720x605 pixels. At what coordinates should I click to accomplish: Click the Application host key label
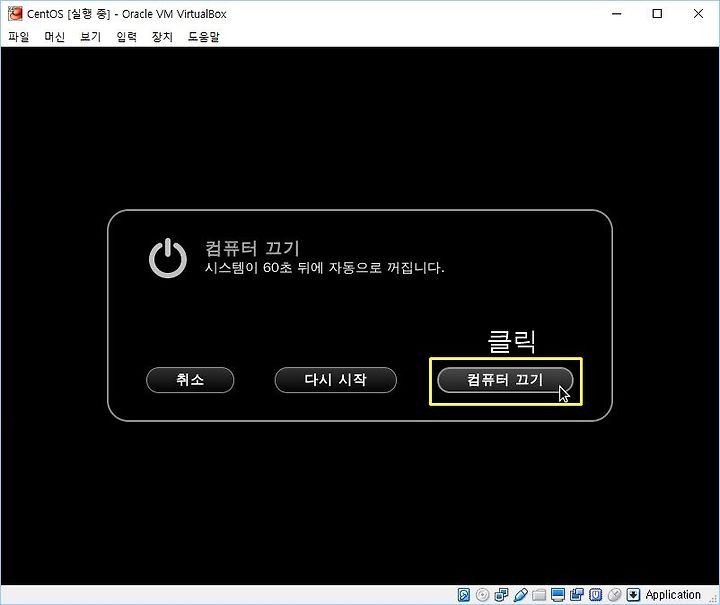click(x=673, y=595)
